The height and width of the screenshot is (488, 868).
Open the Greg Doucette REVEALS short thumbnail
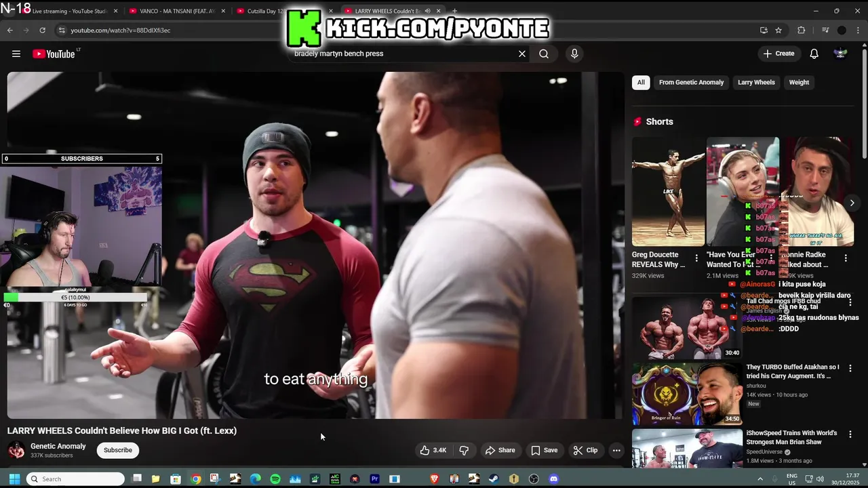[668, 192]
